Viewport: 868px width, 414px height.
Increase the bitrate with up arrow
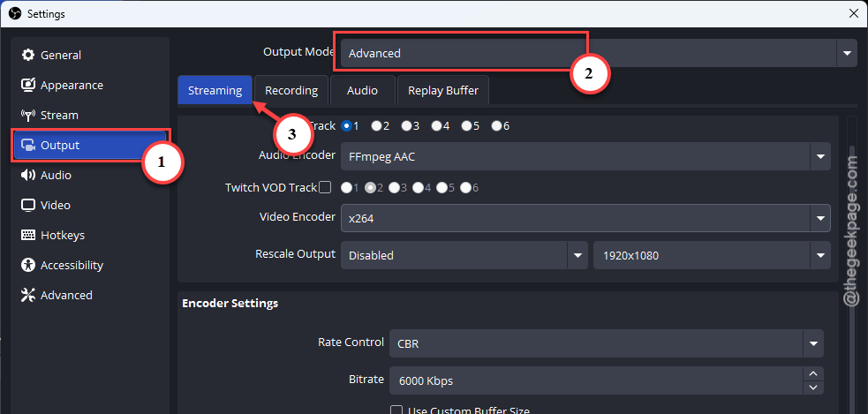click(813, 373)
